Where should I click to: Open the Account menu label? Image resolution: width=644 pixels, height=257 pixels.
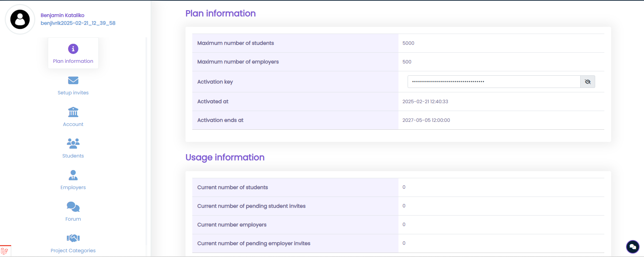tap(73, 124)
